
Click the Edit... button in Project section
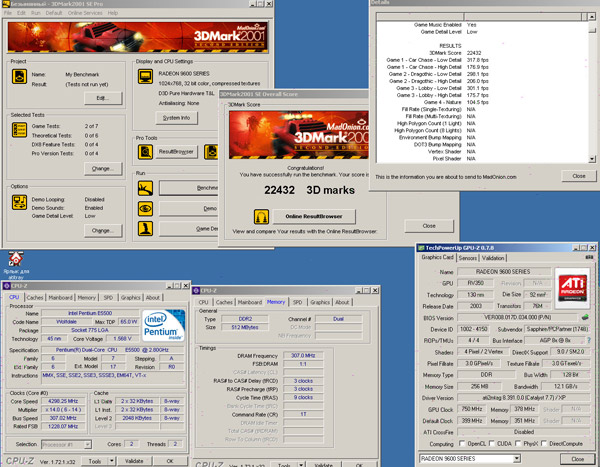103,98
